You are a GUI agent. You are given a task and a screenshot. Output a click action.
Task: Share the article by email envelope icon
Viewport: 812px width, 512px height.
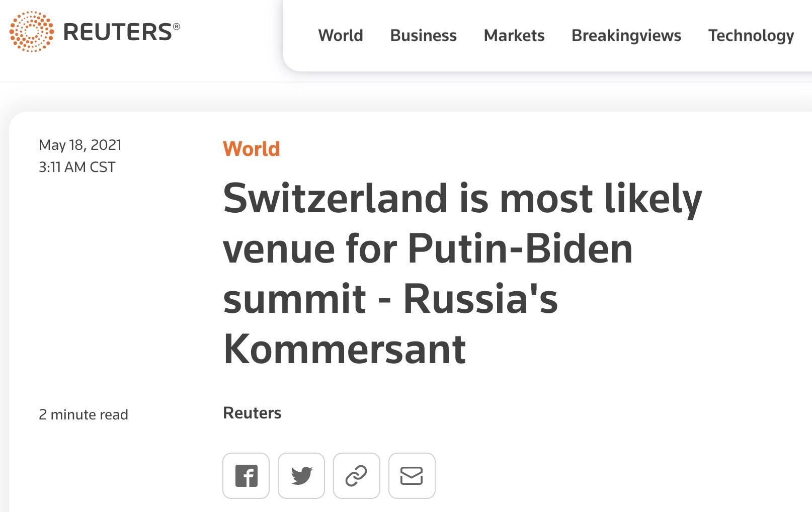pos(412,476)
